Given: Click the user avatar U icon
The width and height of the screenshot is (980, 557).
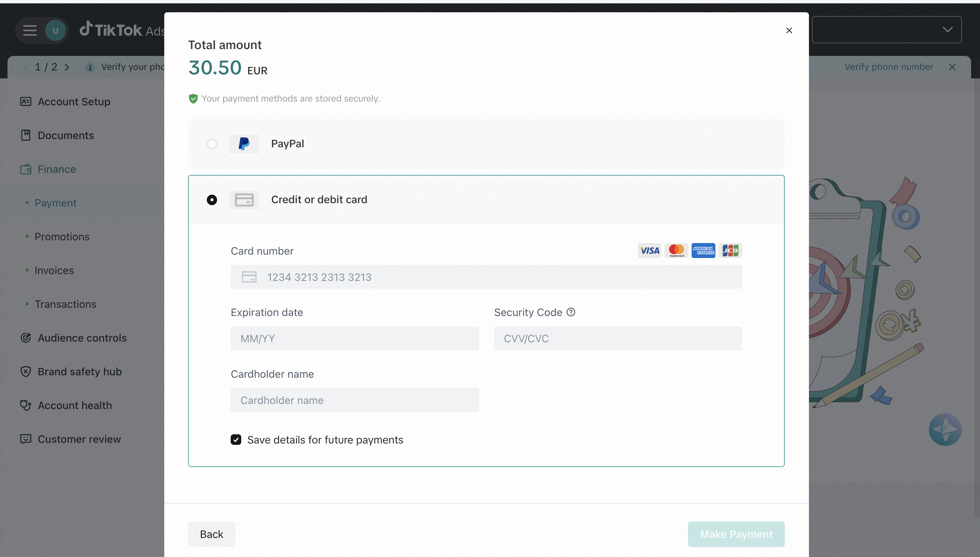Looking at the screenshot, I should pos(56,31).
